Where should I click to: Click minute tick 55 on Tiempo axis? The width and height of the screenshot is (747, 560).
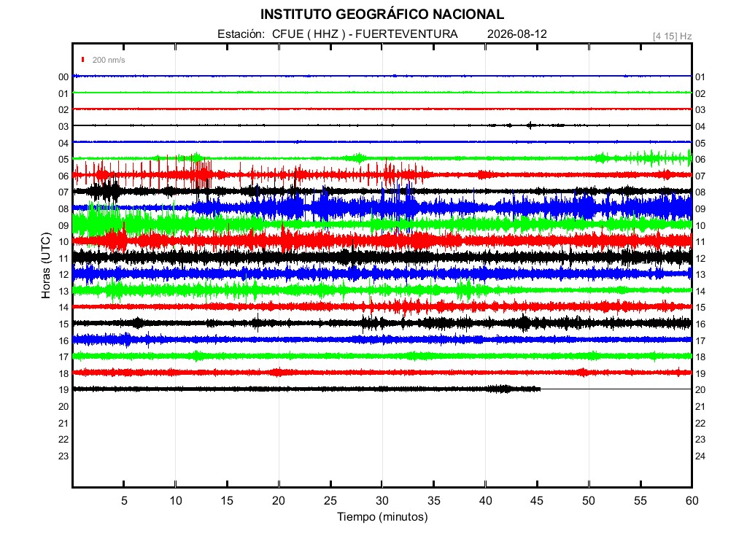click(640, 500)
